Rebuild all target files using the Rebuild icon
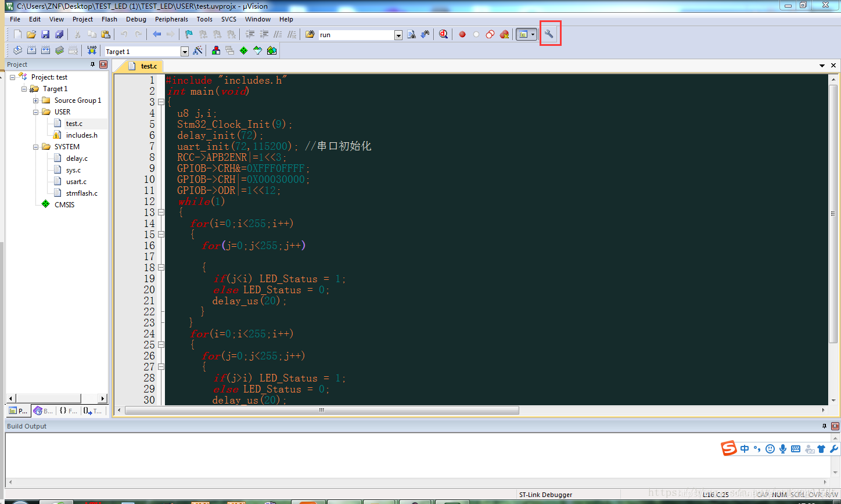841x504 pixels. point(45,51)
